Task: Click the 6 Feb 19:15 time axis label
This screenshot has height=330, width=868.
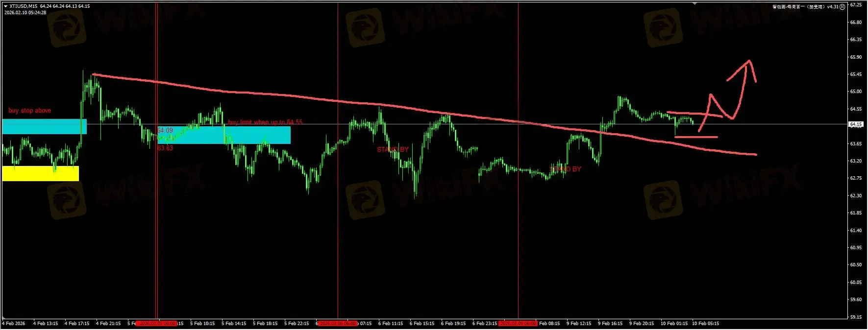Action: click(453, 324)
